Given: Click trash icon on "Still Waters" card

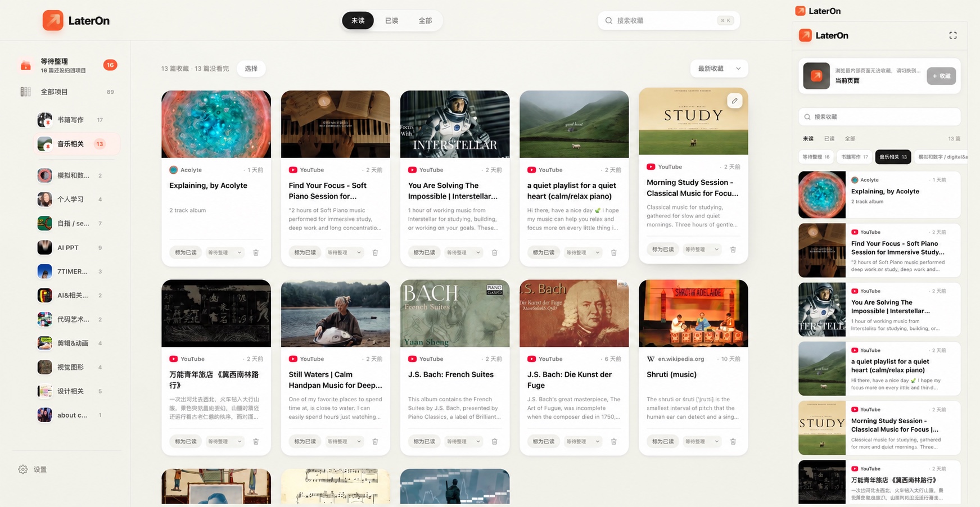Looking at the screenshot, I should [x=375, y=442].
